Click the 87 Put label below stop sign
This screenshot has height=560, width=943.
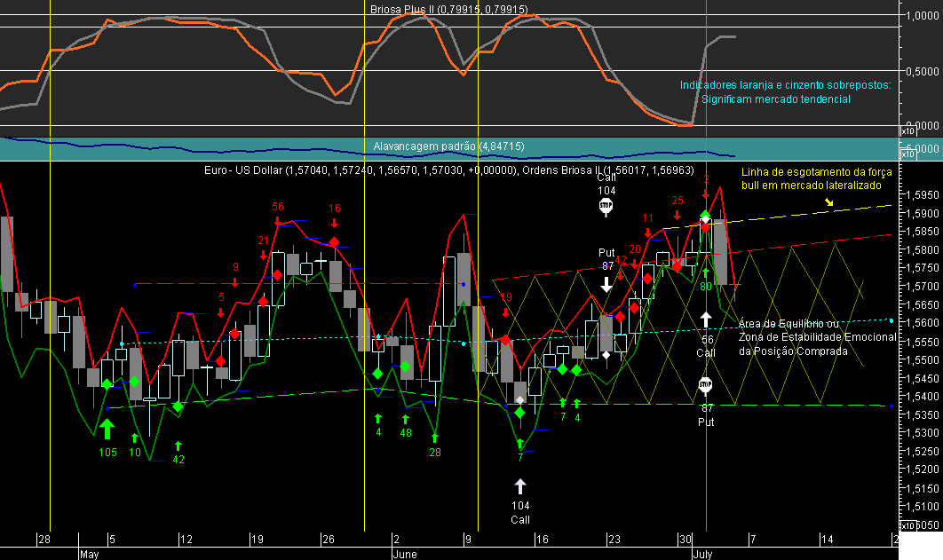706,415
